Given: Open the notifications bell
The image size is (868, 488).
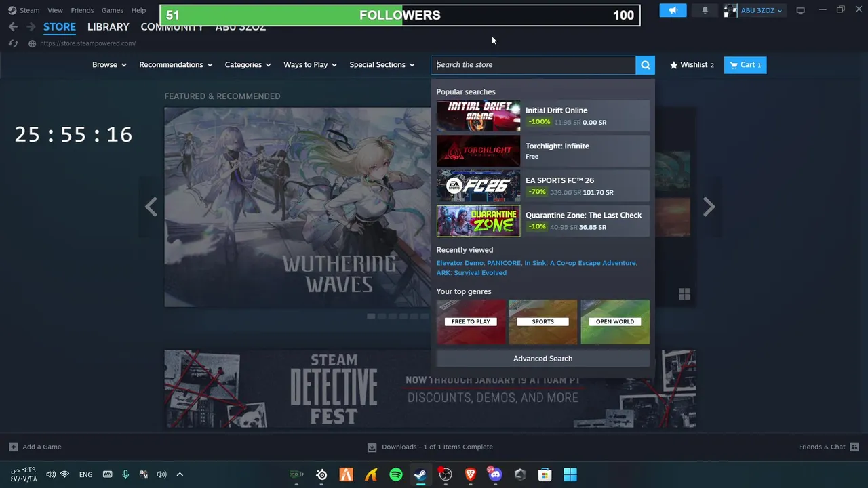Looking at the screenshot, I should click(705, 10).
